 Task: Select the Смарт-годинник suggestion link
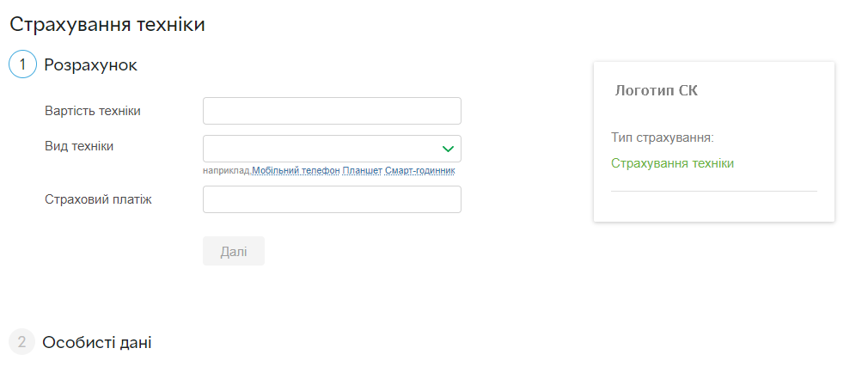pos(419,171)
